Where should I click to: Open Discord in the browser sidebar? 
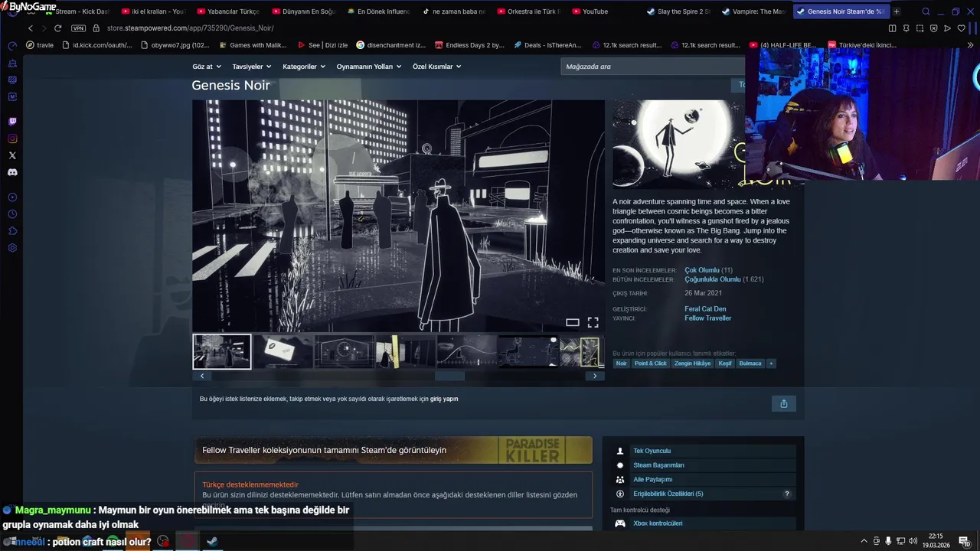[x=12, y=172]
